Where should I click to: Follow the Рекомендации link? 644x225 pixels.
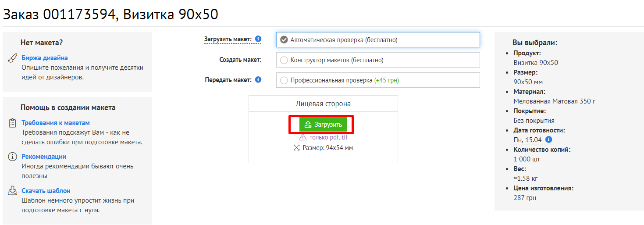pyautogui.click(x=44, y=157)
